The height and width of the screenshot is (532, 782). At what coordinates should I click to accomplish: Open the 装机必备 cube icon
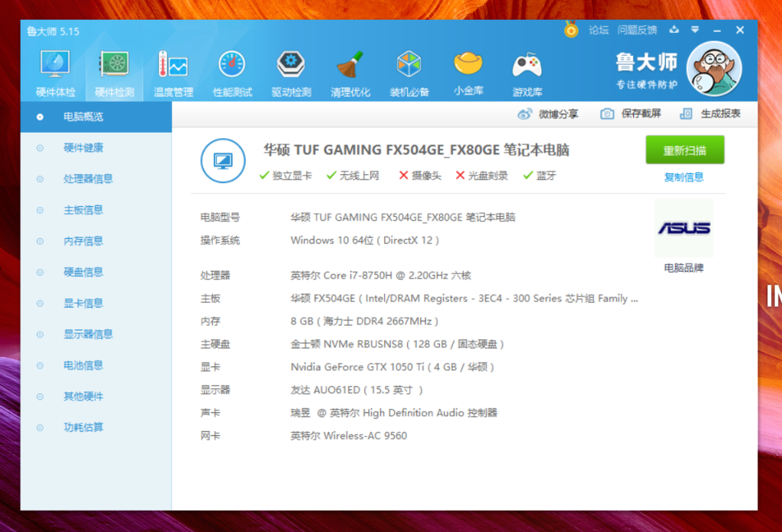409,64
